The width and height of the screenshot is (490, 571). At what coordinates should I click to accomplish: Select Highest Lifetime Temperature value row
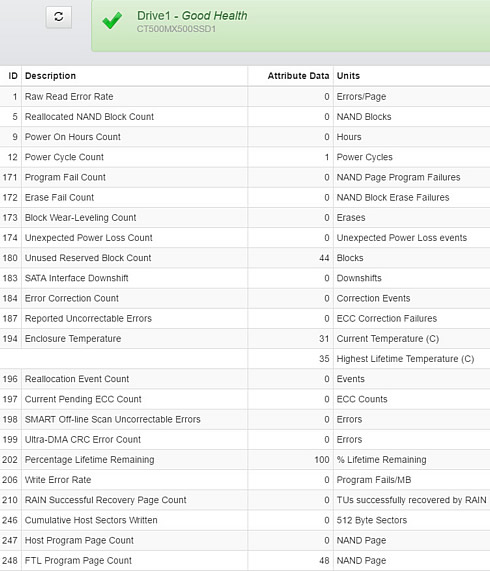[245, 359]
